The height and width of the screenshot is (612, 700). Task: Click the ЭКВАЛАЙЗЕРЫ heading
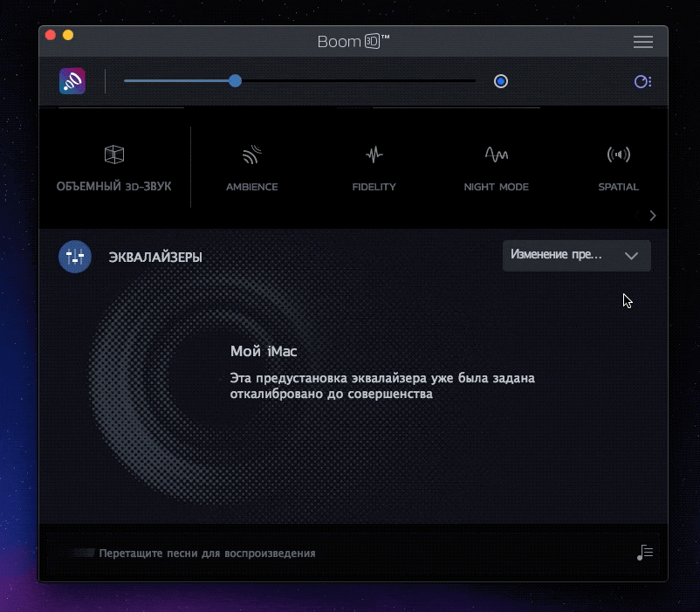click(x=155, y=258)
